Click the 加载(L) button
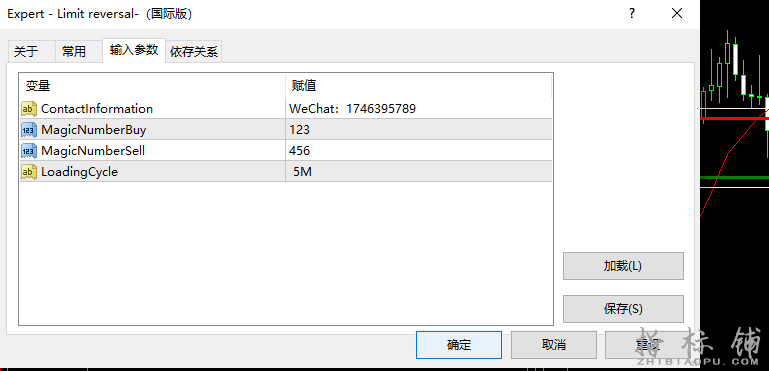The width and height of the screenshot is (769, 371). pos(623,266)
